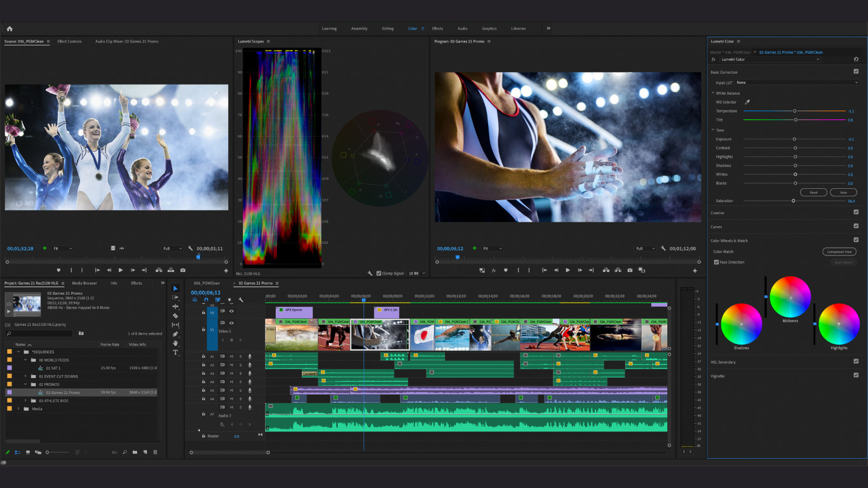The width and height of the screenshot is (868, 488).
Task: Switch to the Graphics workspace
Action: coord(489,29)
